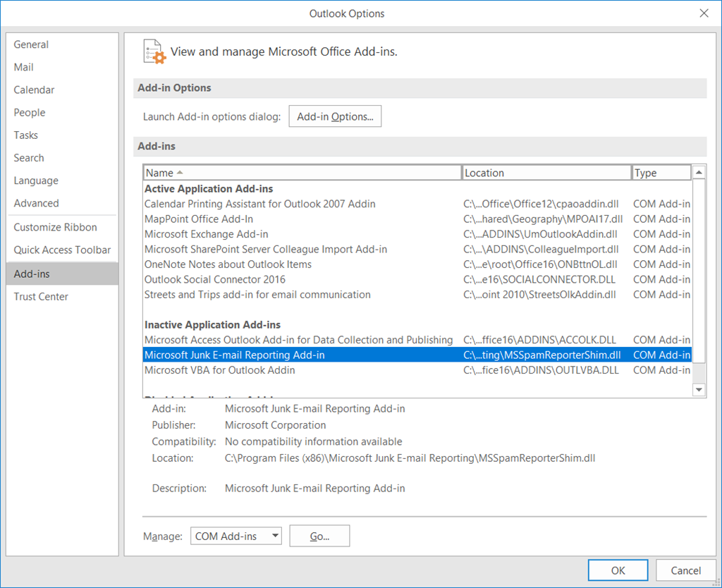Click the No compatibility information available text
722x588 pixels.
313,441
